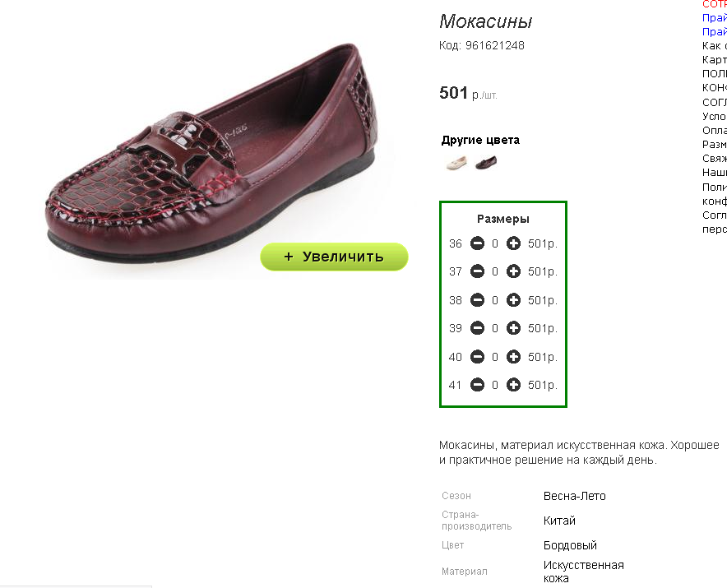The height and width of the screenshot is (588, 727).
Task: Decrease quantity for size 40
Action: point(477,357)
